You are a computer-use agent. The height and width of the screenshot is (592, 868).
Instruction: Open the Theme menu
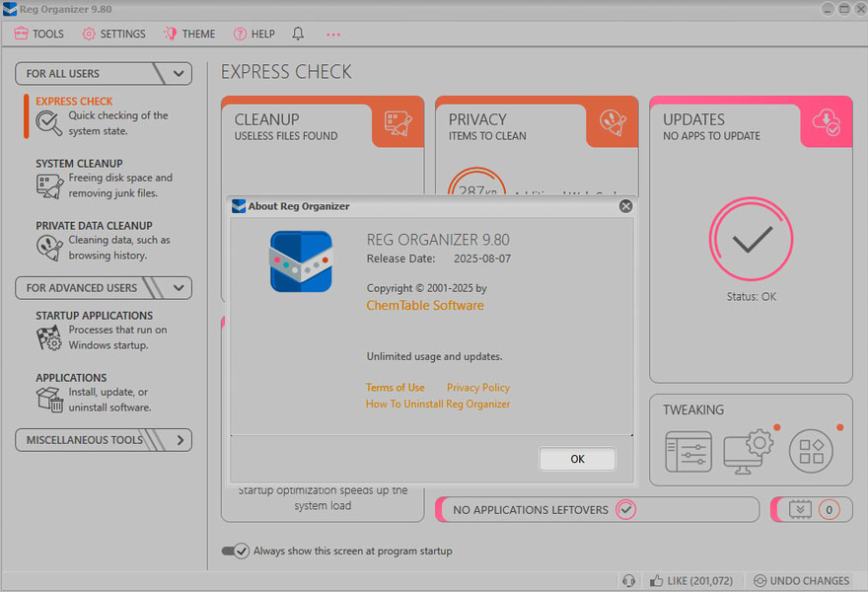[188, 34]
